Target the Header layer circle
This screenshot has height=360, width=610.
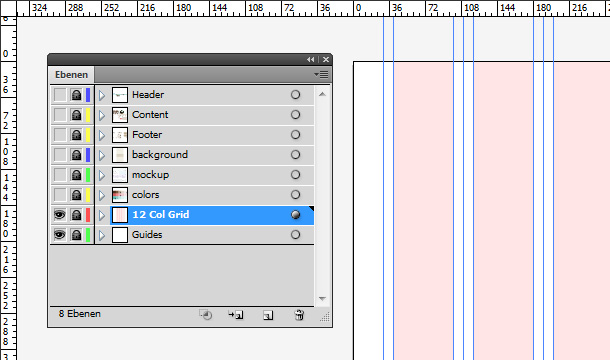tap(295, 95)
